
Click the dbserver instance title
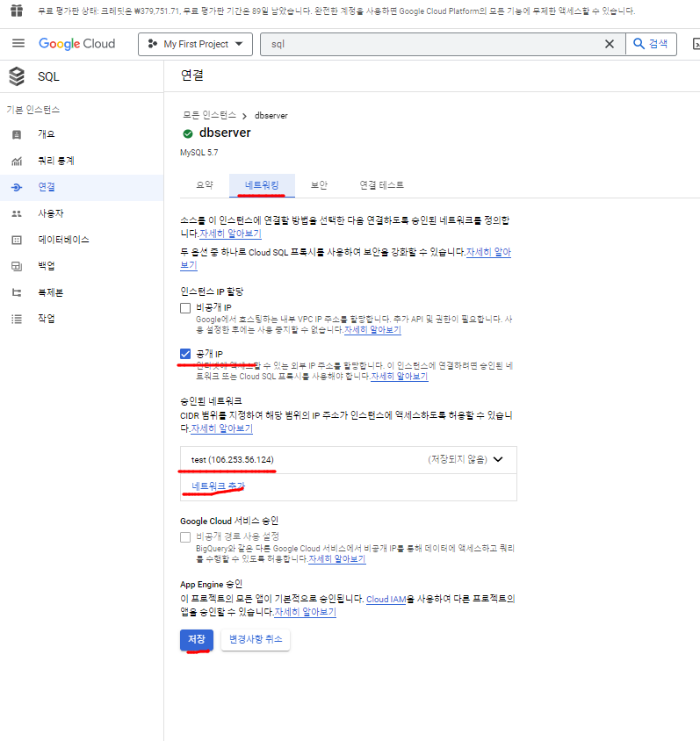click(225, 133)
